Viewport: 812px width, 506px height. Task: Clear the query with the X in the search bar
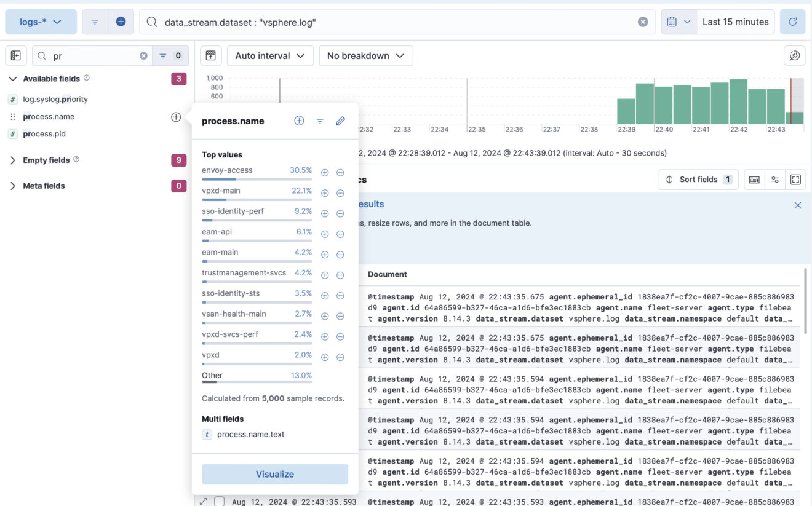[643, 22]
